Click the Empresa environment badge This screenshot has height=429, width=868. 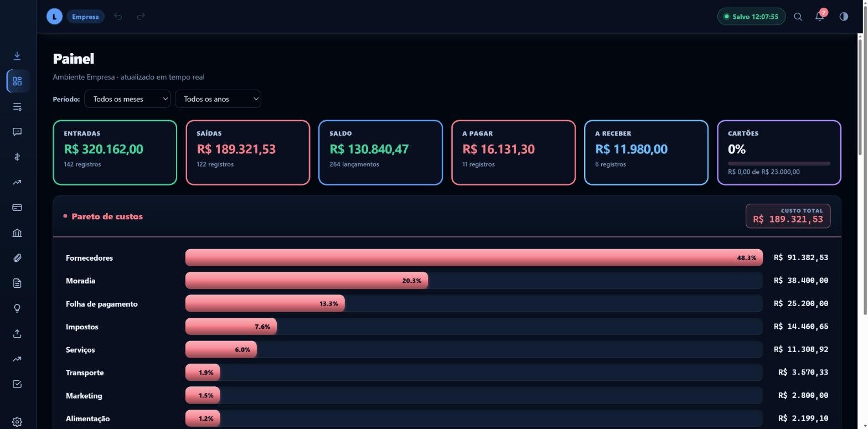[85, 17]
